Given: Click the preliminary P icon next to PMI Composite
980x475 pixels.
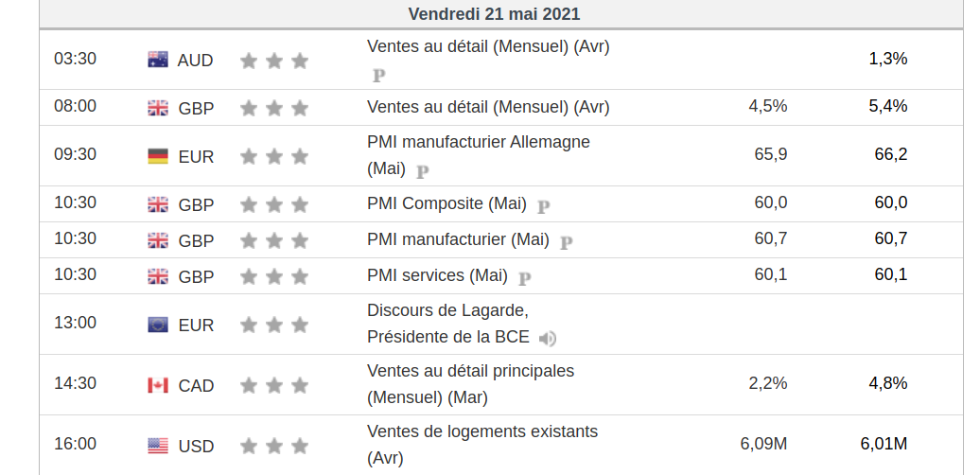Looking at the screenshot, I should pos(544,205).
